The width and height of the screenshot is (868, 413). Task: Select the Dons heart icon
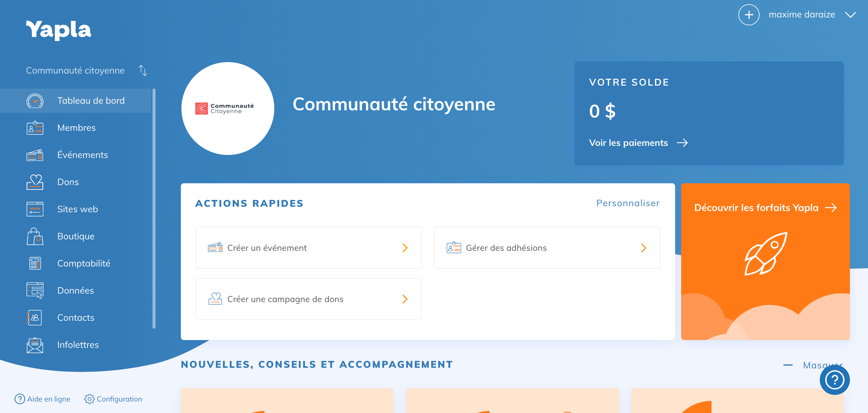pos(35,182)
